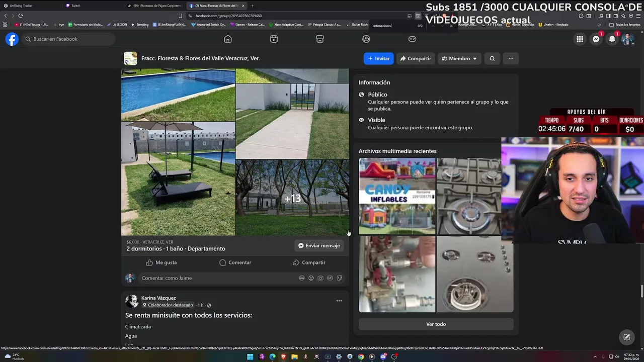Open the Candy Inflables media thumbnail
The width and height of the screenshot is (644, 362).
(x=397, y=196)
